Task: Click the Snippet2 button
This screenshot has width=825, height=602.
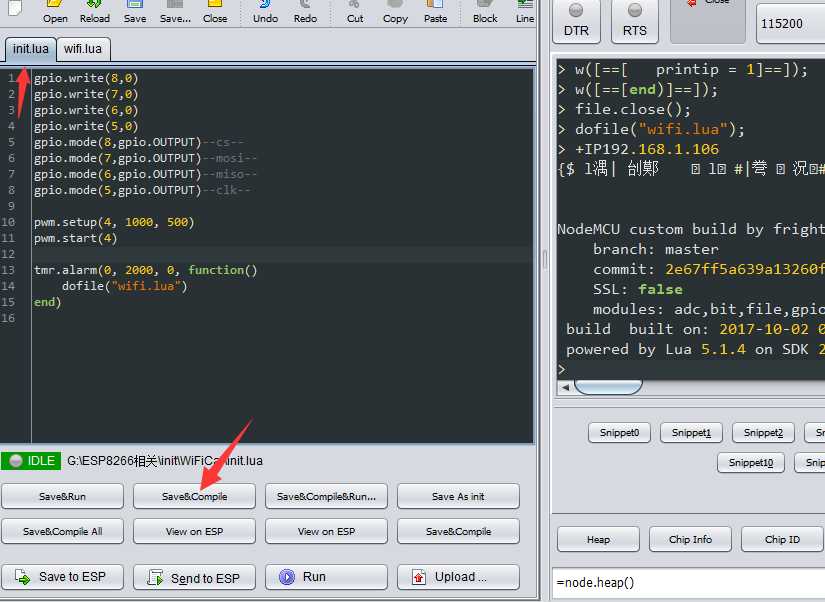Action: [763, 433]
